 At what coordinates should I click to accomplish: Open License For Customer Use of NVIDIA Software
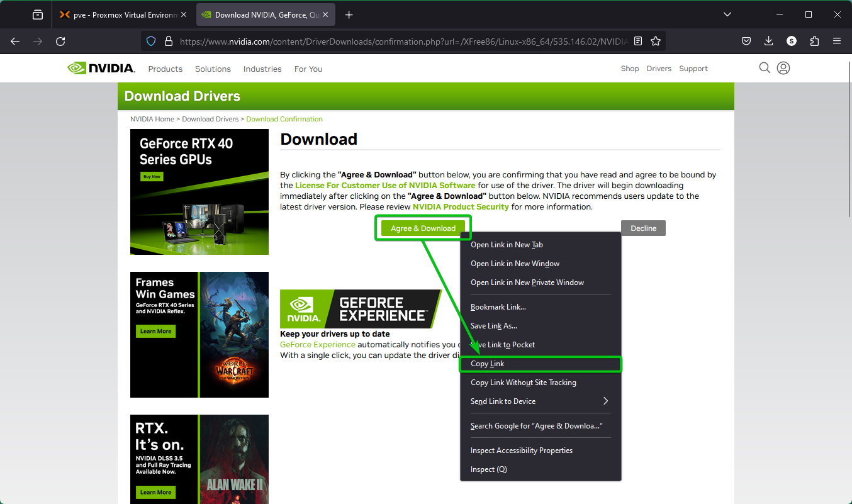[x=385, y=186]
